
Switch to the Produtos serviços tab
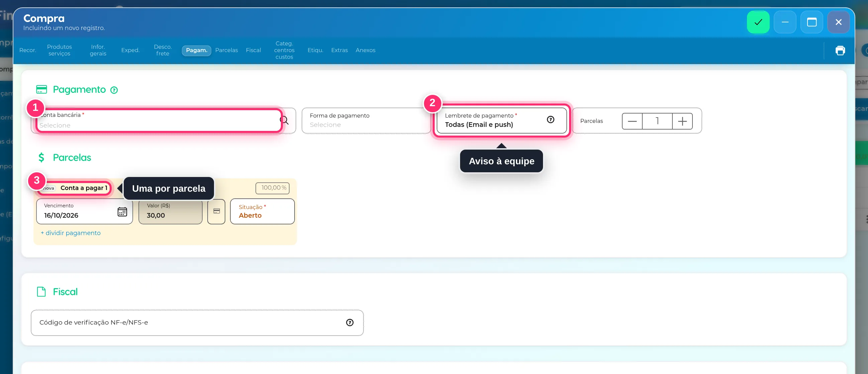point(59,50)
